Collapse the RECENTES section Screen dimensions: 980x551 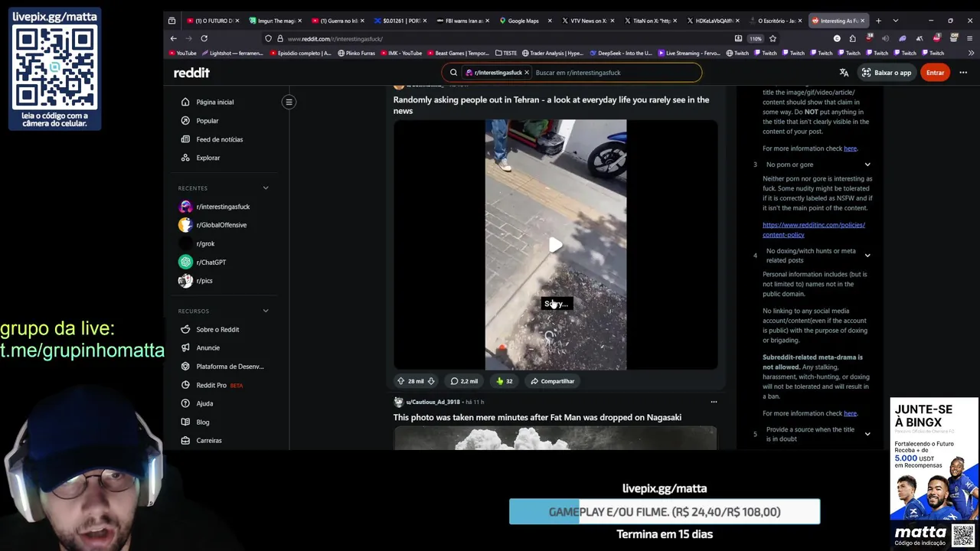point(266,188)
